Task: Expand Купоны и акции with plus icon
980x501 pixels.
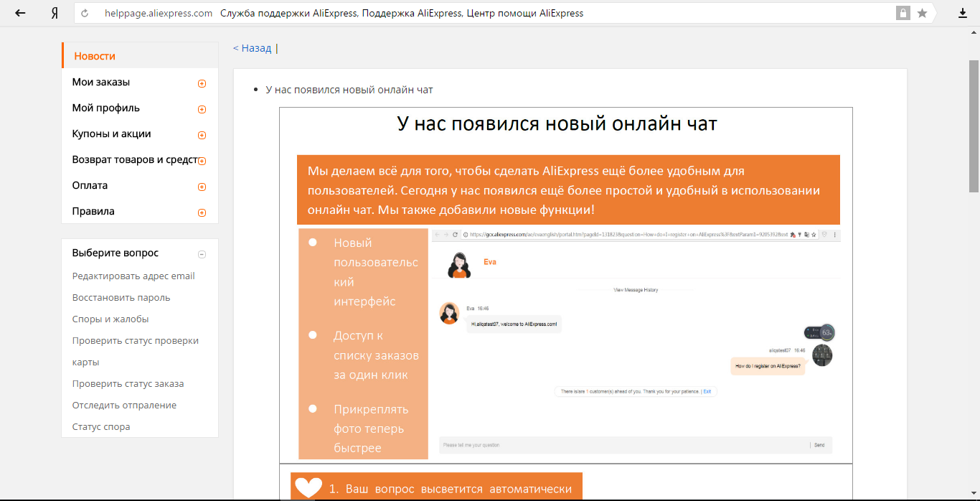Action: coord(202,135)
